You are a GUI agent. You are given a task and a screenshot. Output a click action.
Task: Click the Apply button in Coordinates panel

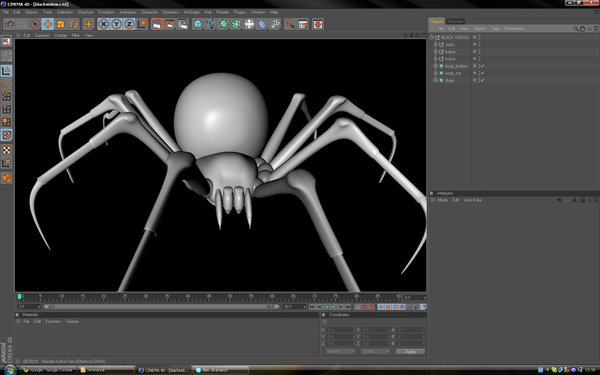pyautogui.click(x=410, y=352)
